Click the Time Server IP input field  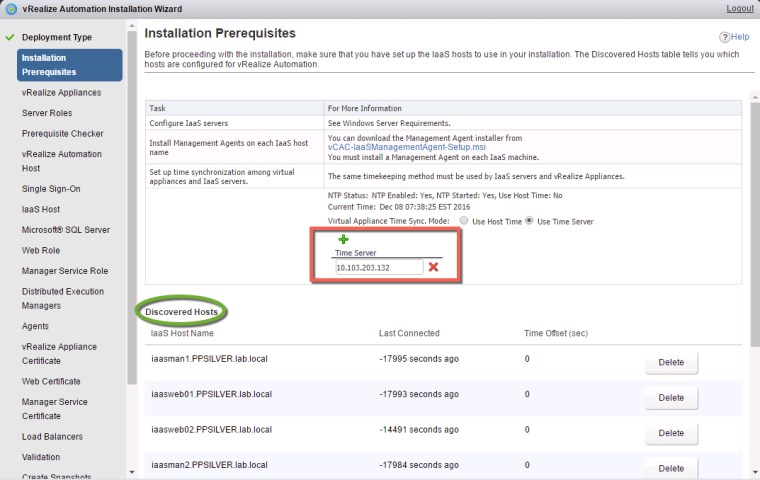click(x=379, y=267)
